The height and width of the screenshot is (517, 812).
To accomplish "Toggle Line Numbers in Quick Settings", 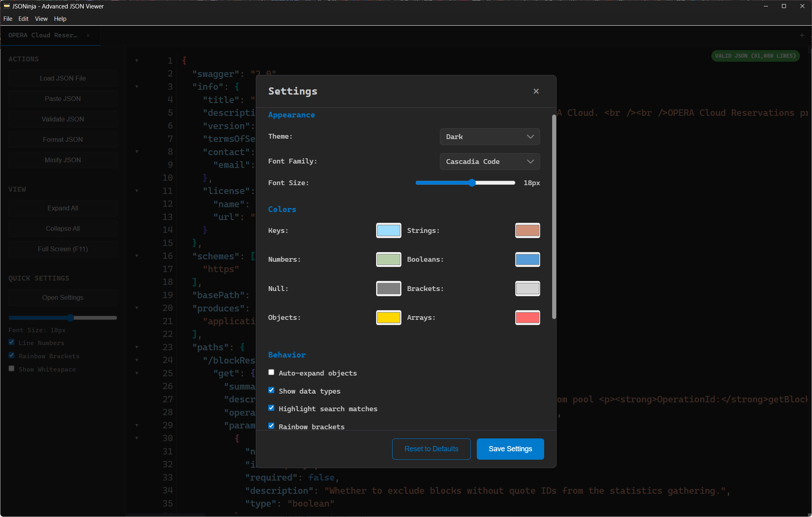I will (x=12, y=342).
